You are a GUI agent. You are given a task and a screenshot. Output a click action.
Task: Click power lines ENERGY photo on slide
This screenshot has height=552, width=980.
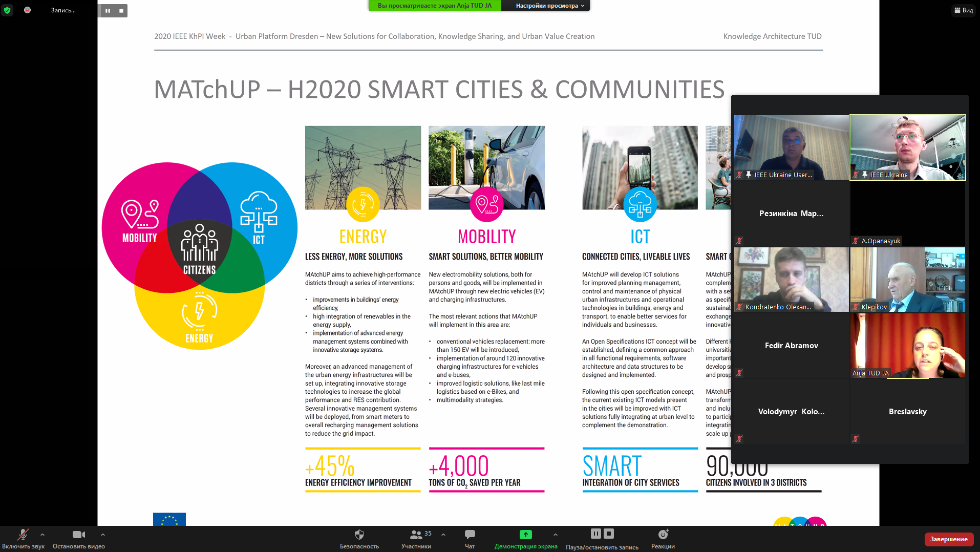(363, 167)
